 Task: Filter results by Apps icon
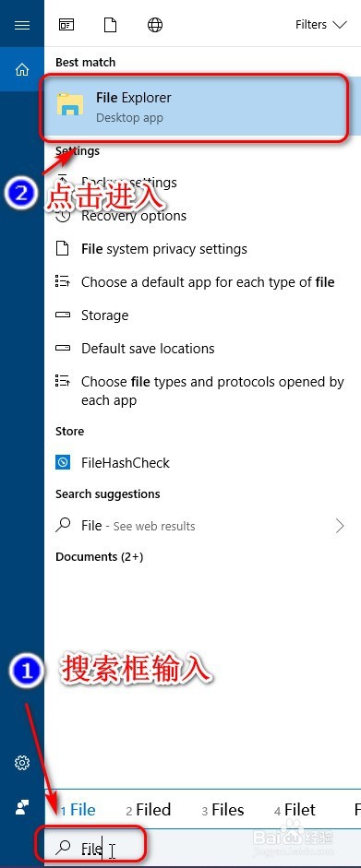(66, 25)
